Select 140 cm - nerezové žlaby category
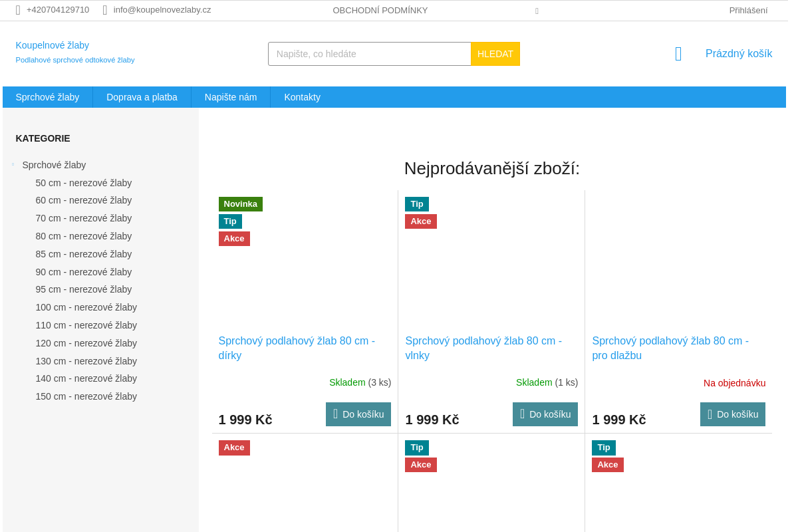The width and height of the screenshot is (798, 532). [x=86, y=378]
